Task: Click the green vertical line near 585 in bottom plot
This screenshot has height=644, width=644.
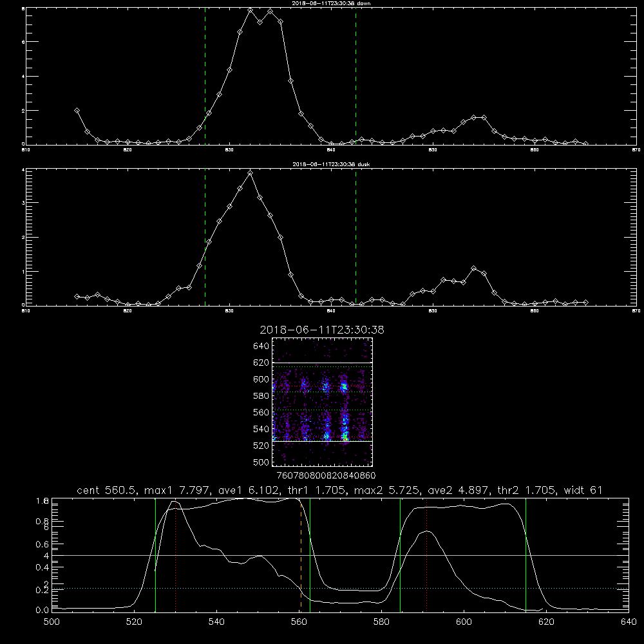Action: [400, 554]
